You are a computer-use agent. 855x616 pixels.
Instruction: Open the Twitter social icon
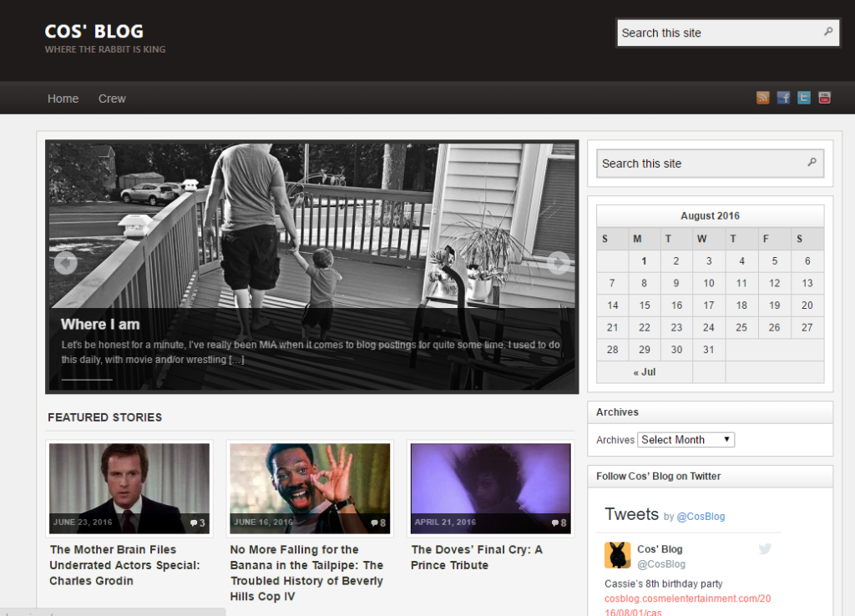[x=804, y=98]
